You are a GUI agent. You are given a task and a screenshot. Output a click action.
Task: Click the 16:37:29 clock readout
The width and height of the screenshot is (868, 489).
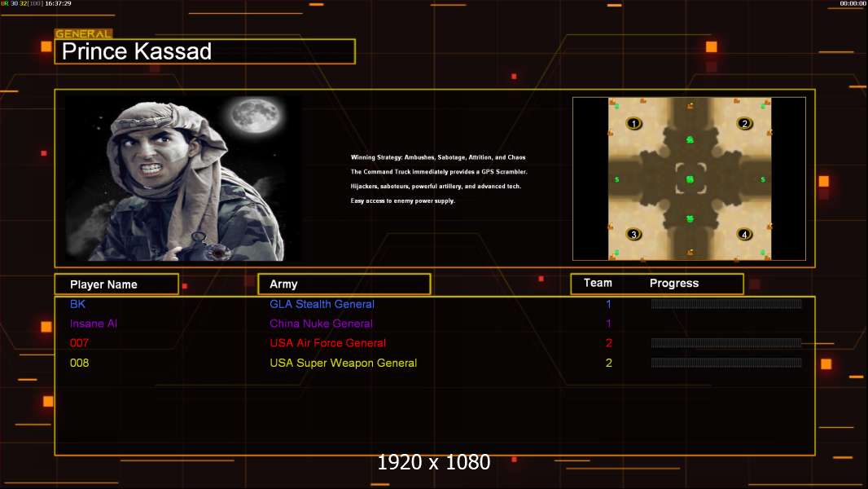click(58, 3)
